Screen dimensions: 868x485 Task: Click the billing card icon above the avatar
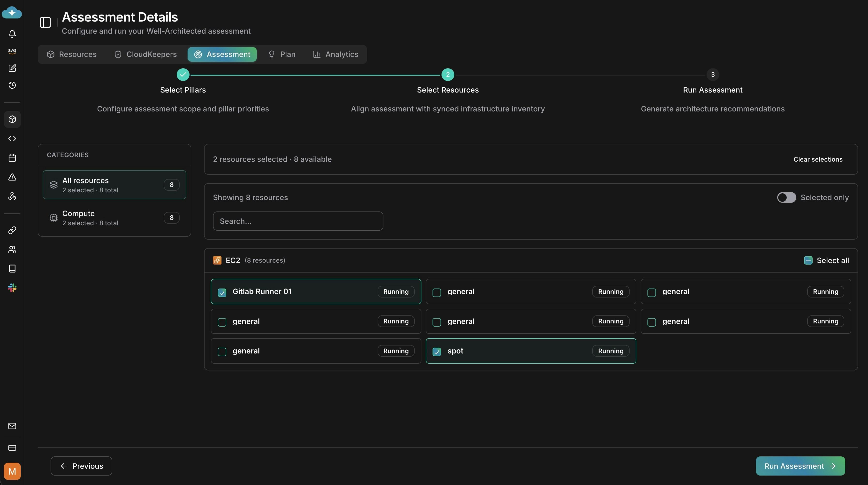(x=12, y=448)
